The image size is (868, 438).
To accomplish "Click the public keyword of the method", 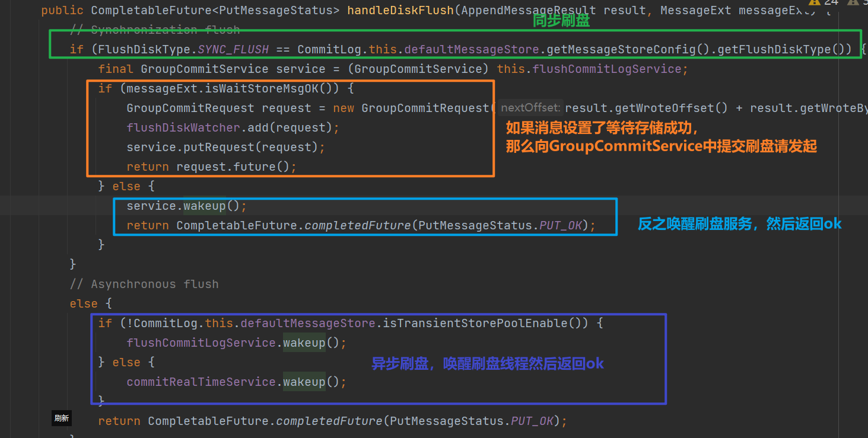I will (62, 10).
